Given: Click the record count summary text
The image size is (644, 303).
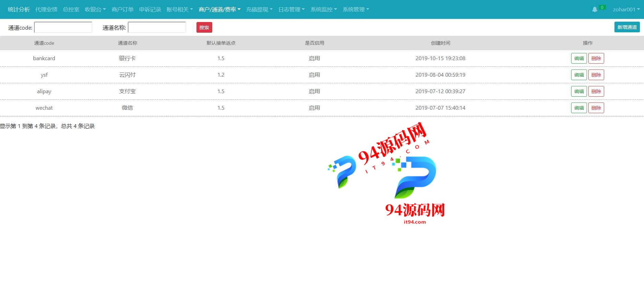Looking at the screenshot, I should tap(47, 126).
